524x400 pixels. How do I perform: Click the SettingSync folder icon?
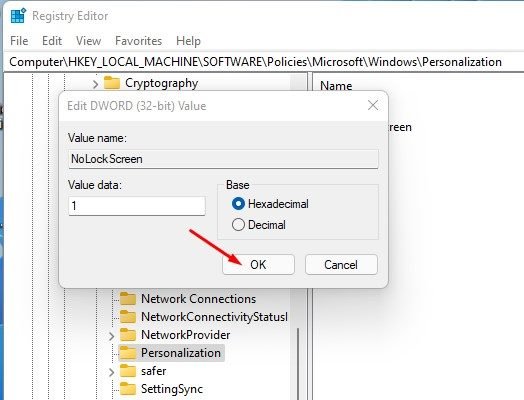[128, 389]
